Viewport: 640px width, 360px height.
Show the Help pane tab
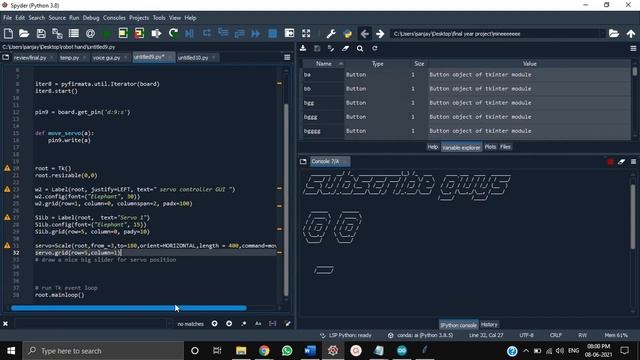click(x=433, y=147)
